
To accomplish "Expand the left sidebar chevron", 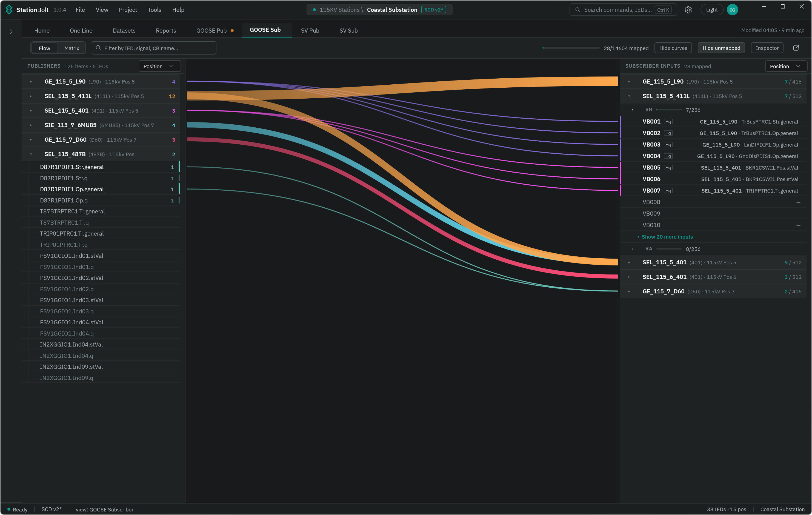I will tap(11, 32).
